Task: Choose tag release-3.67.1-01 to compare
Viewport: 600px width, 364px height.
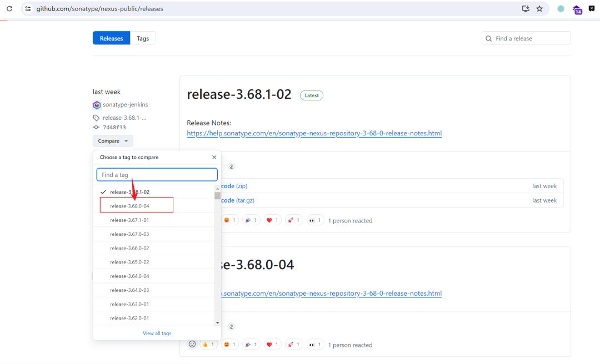Action: coord(153,220)
